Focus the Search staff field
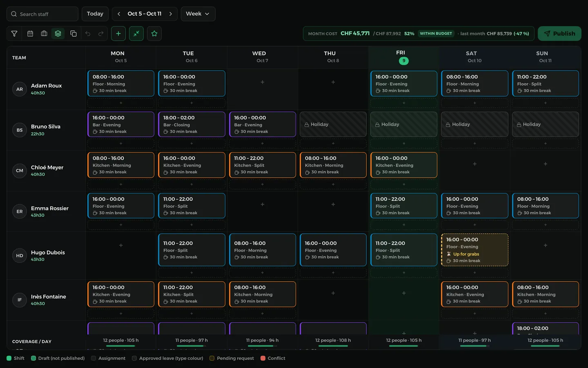 (42, 14)
